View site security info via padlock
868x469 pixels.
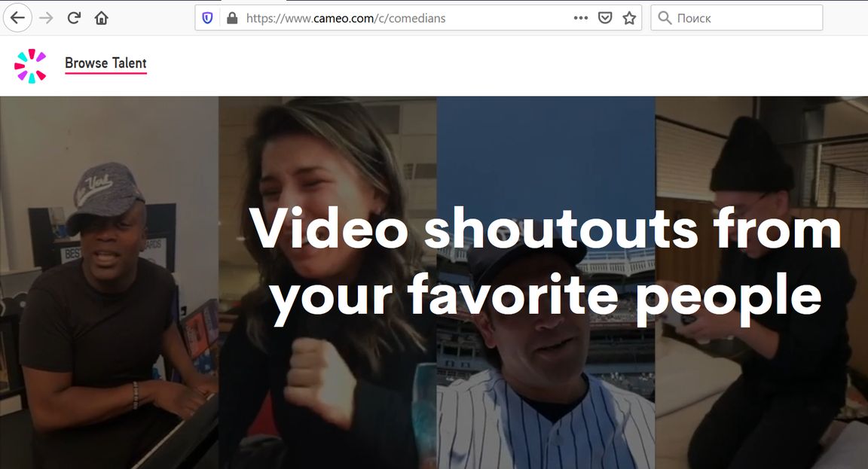coord(231,18)
